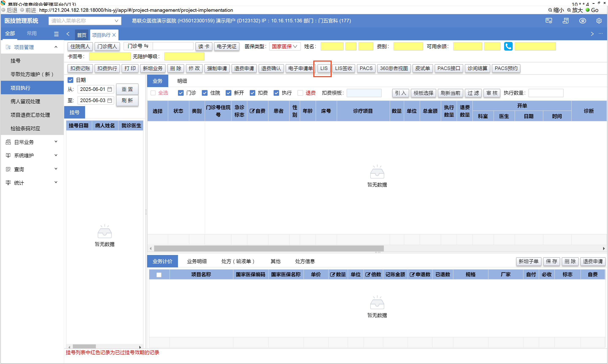This screenshot has width=608, height=364.
Task: Switch to the 业务明细 tab
Action: [197, 261]
